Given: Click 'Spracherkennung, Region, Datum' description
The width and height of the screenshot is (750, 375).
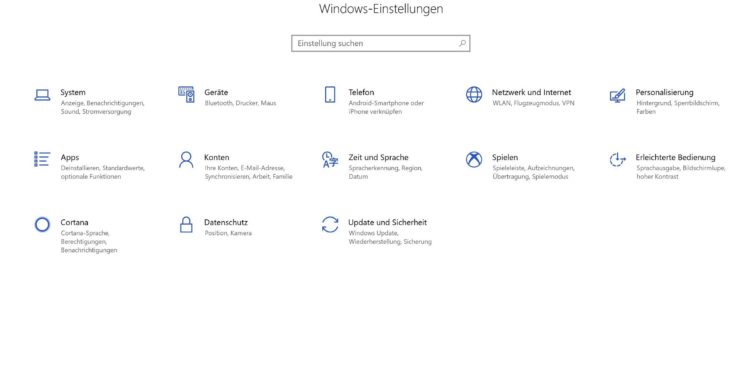Looking at the screenshot, I should (x=385, y=172).
